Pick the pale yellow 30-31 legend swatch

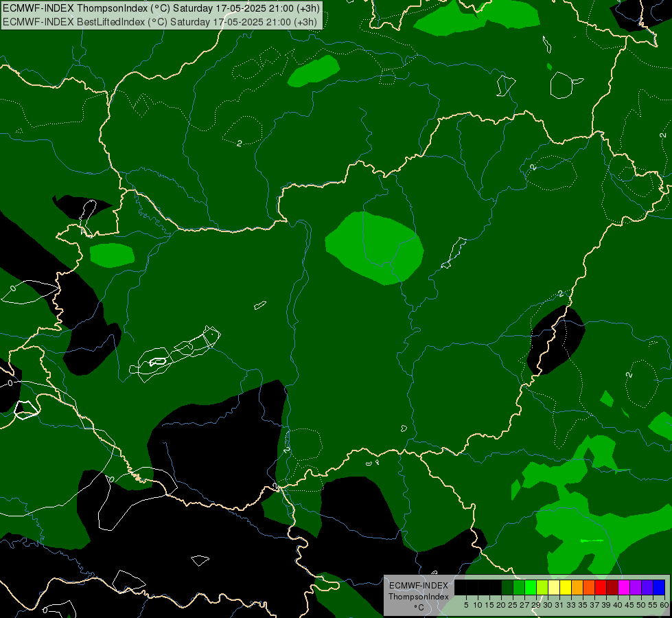click(554, 587)
